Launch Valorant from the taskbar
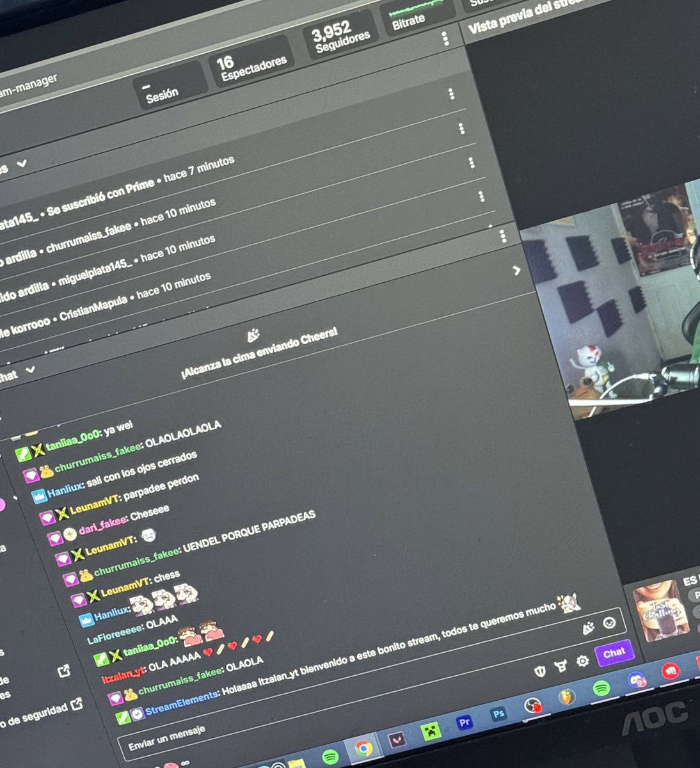The image size is (700, 768). pos(397,740)
